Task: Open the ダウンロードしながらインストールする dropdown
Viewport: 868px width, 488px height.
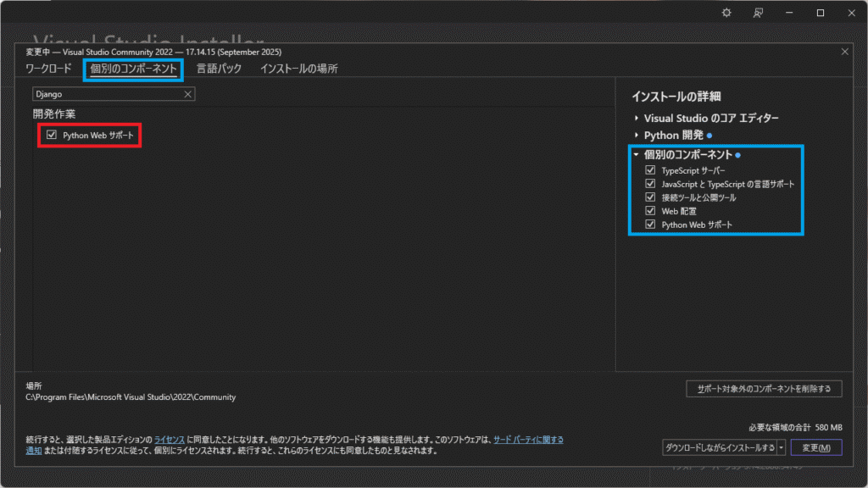Action: [x=781, y=446]
